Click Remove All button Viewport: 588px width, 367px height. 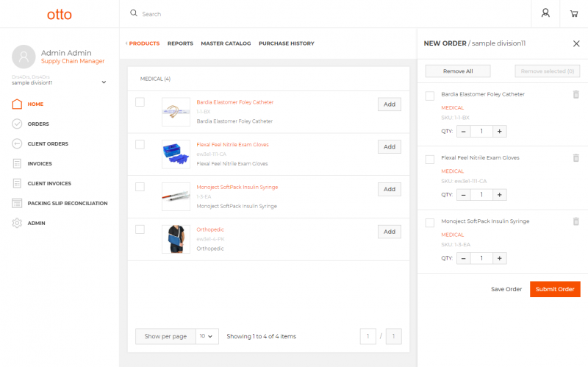[458, 71]
